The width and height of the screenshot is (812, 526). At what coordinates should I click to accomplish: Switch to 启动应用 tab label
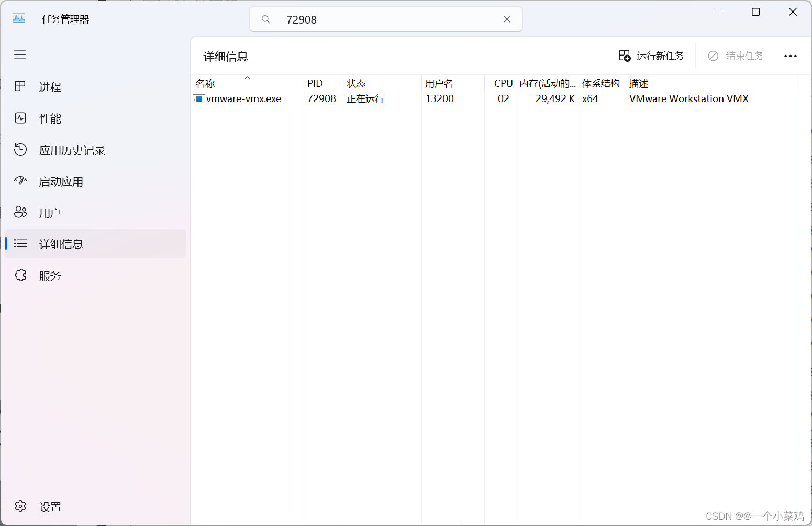point(61,181)
